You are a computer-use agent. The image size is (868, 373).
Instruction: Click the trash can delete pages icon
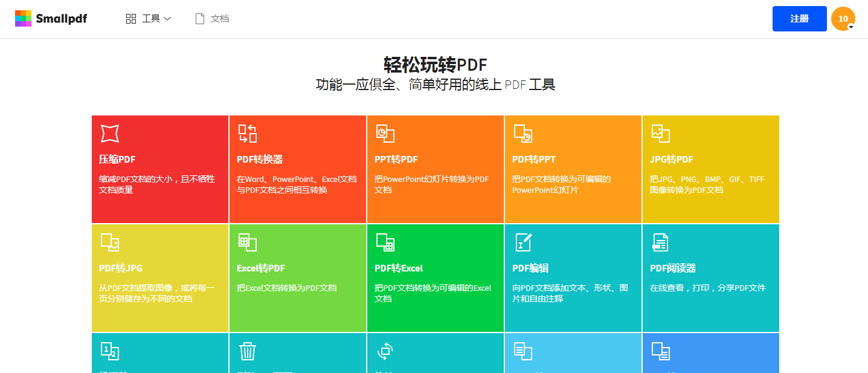coord(247,351)
